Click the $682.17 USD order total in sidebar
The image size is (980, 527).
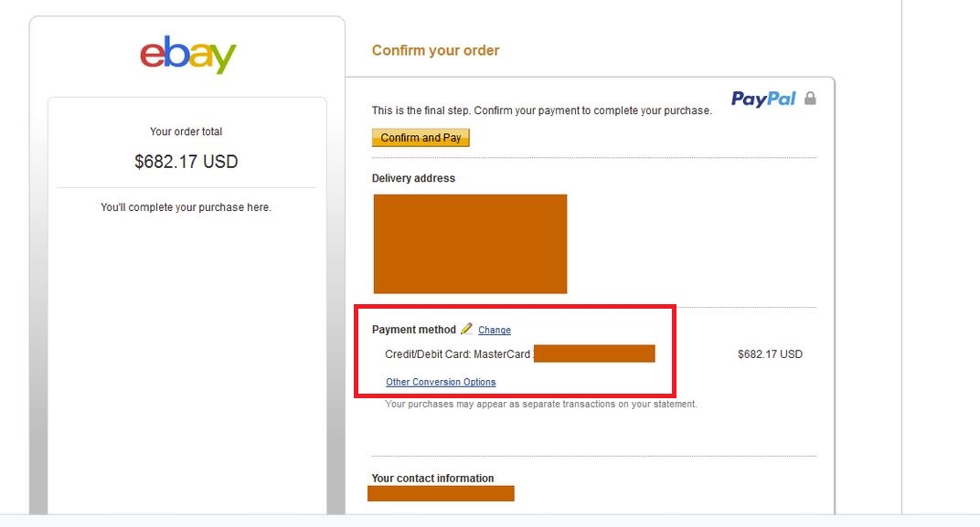click(x=186, y=162)
